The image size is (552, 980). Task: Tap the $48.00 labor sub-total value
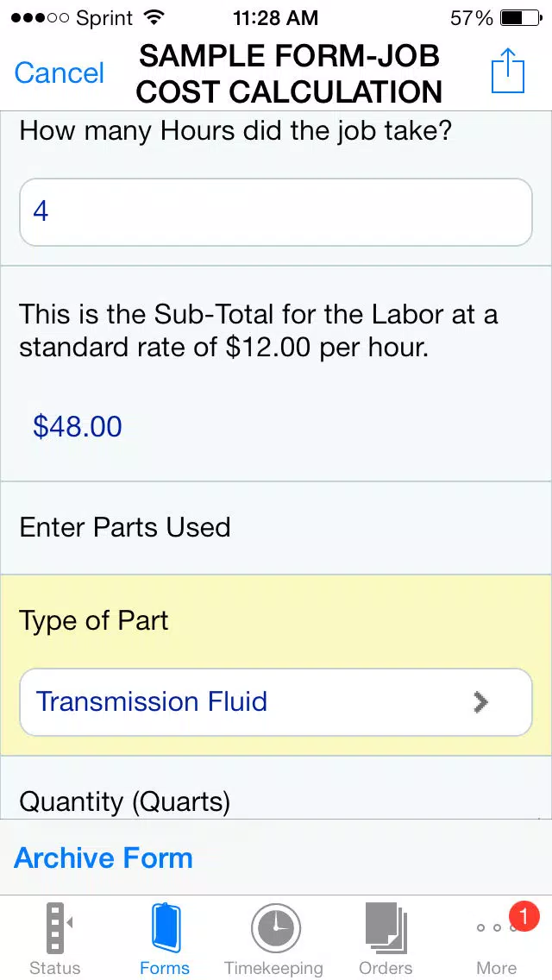coord(78,426)
